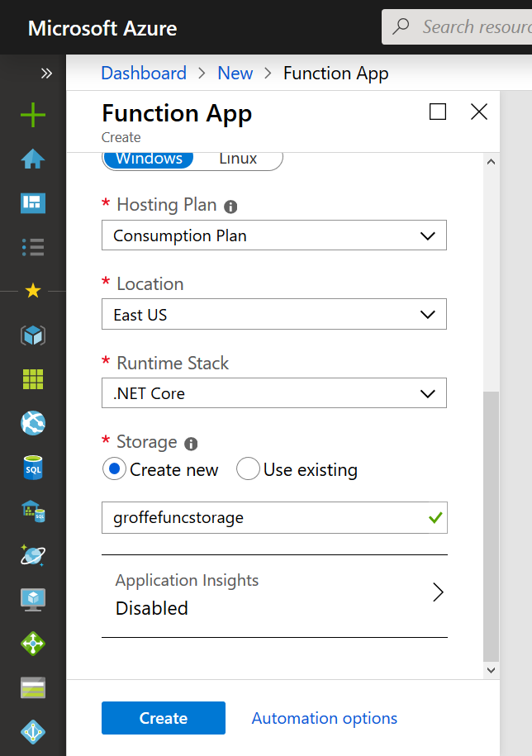Click the Create button
This screenshot has width=532, height=756.
[x=163, y=718]
